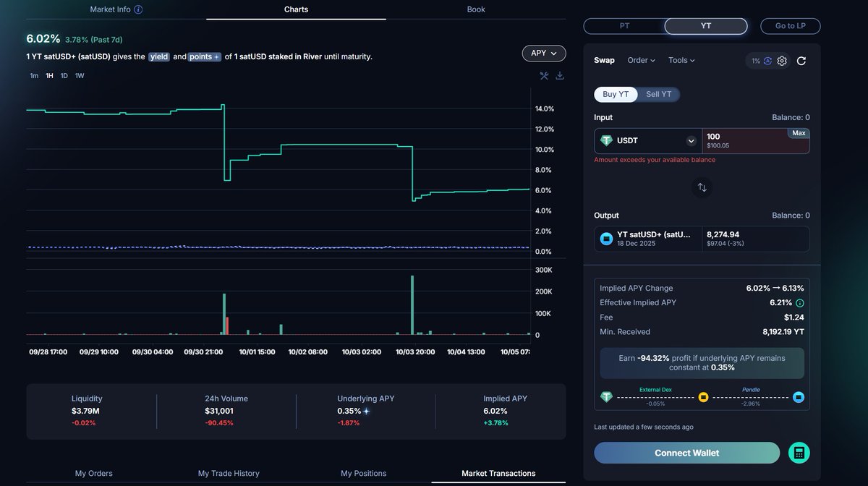The height and width of the screenshot is (486, 868).
Task: Switch to the PT token toggle
Action: pos(624,26)
